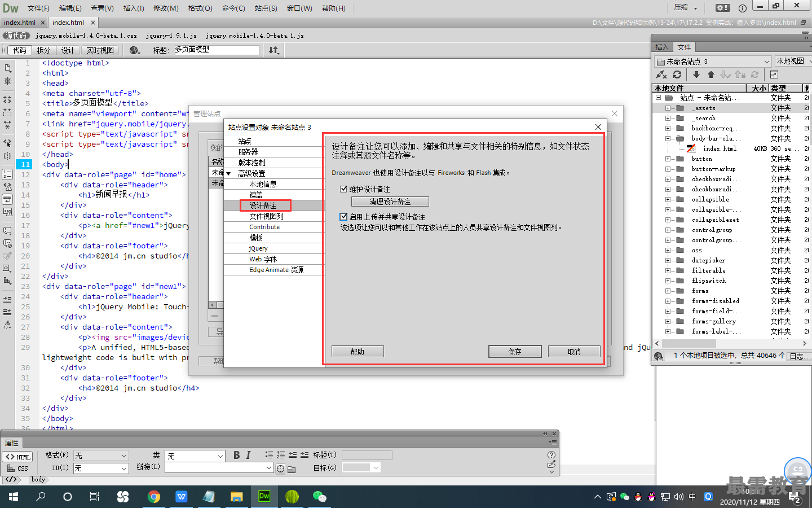Switch to 拆分 view
812x508 pixels.
43,50
